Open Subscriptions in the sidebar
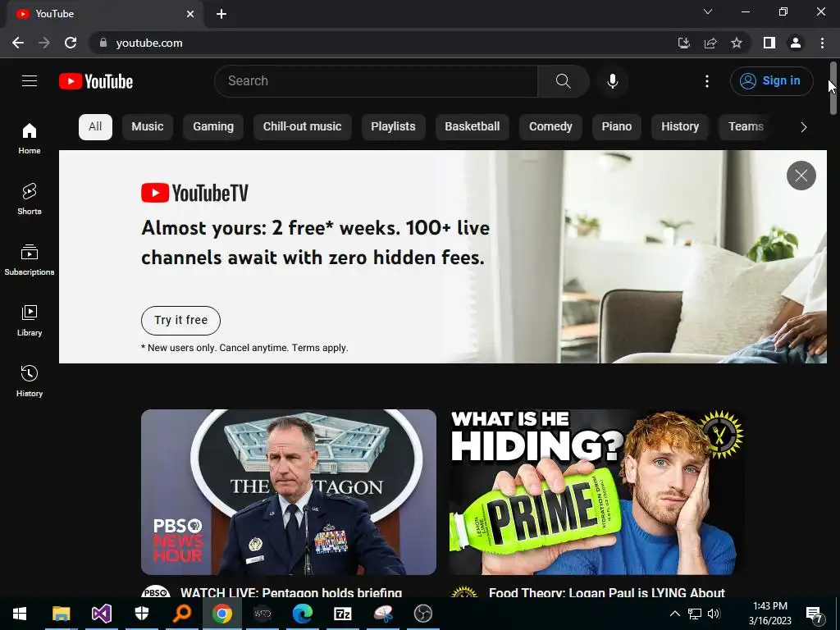Screen dimensions: 840x630 (30, 260)
